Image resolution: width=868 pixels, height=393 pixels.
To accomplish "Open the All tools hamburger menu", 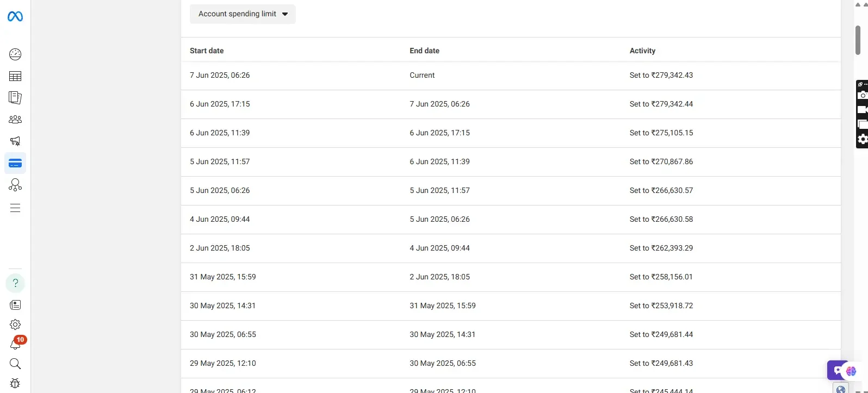I will [x=15, y=208].
